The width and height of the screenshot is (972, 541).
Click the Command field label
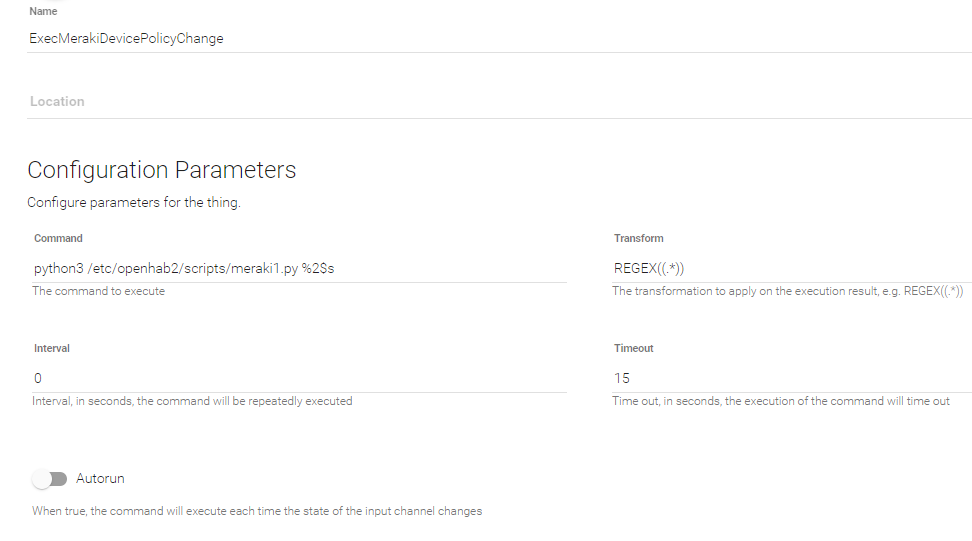coord(58,238)
